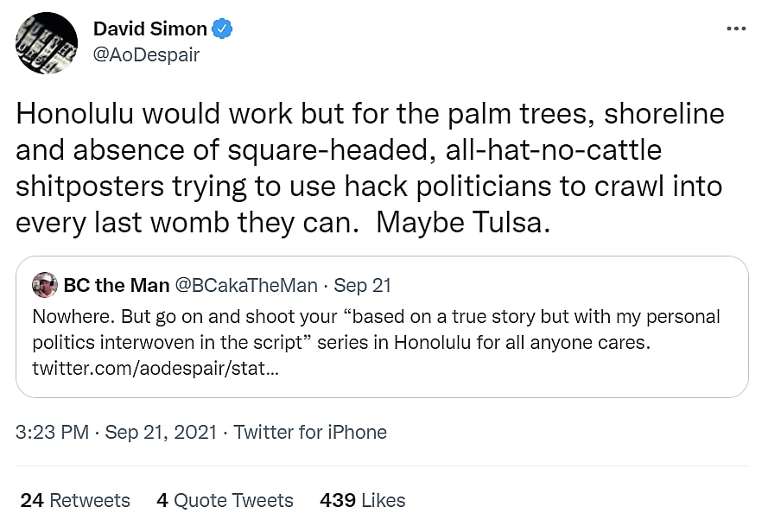Open David Simon's profile picture

click(x=46, y=42)
